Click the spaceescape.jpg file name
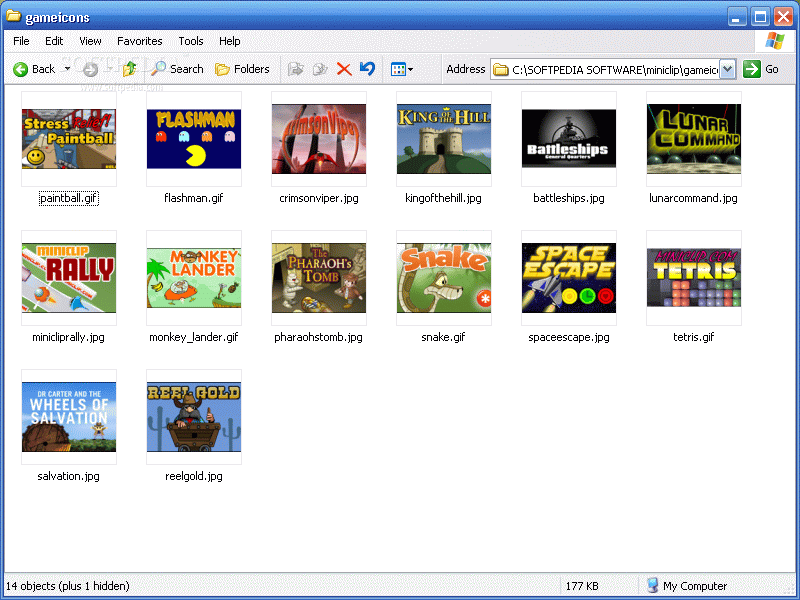Viewport: 800px width, 600px height. 569,337
